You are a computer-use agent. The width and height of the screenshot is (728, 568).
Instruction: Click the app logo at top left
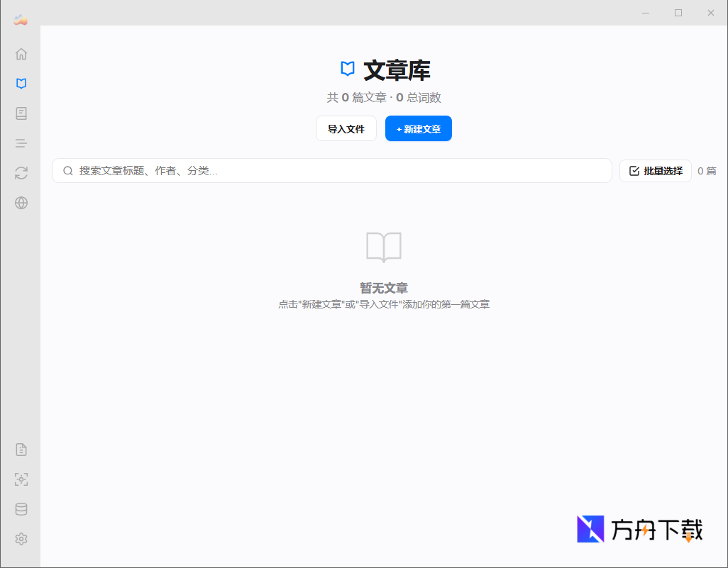(x=20, y=19)
